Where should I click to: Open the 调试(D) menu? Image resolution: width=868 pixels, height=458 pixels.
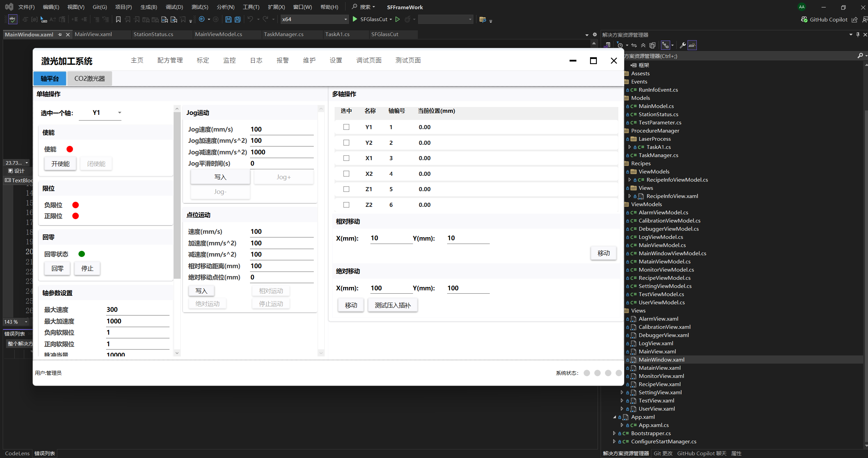174,7
